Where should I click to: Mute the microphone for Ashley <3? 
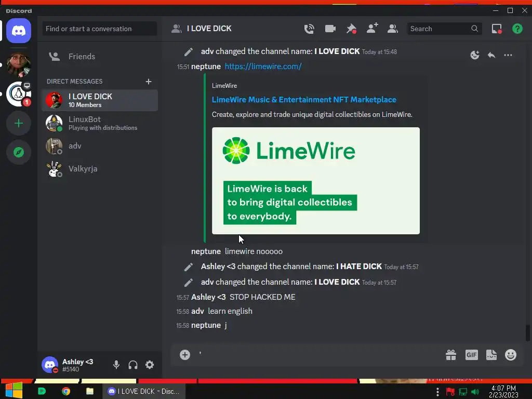pyautogui.click(x=116, y=365)
